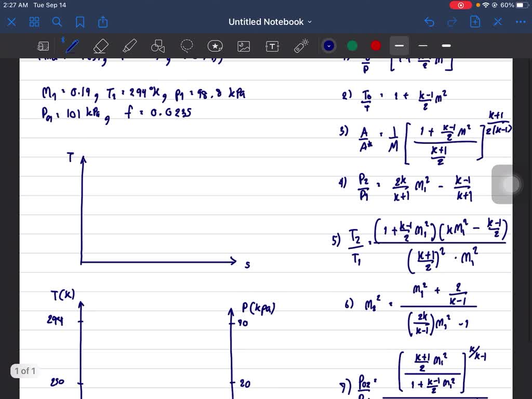Image resolution: width=532 pixels, height=399 pixels.
Task: Activate the laser pointer tool
Action: [300, 46]
